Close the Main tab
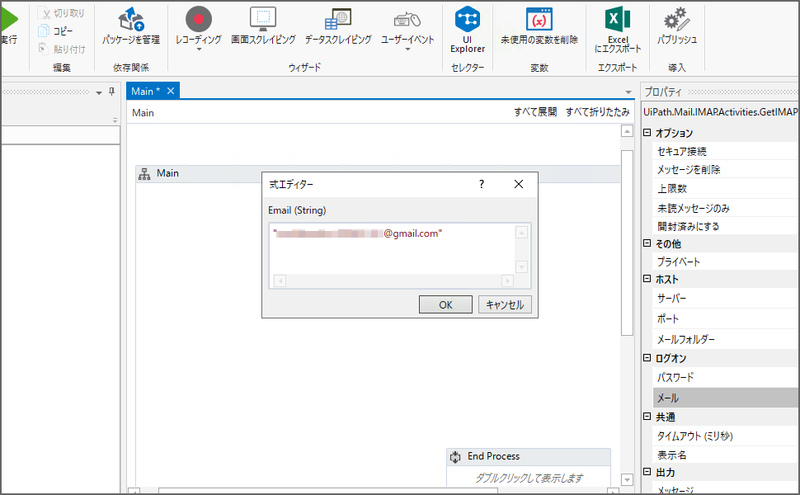Image resolution: width=800 pixels, height=495 pixels. point(170,91)
